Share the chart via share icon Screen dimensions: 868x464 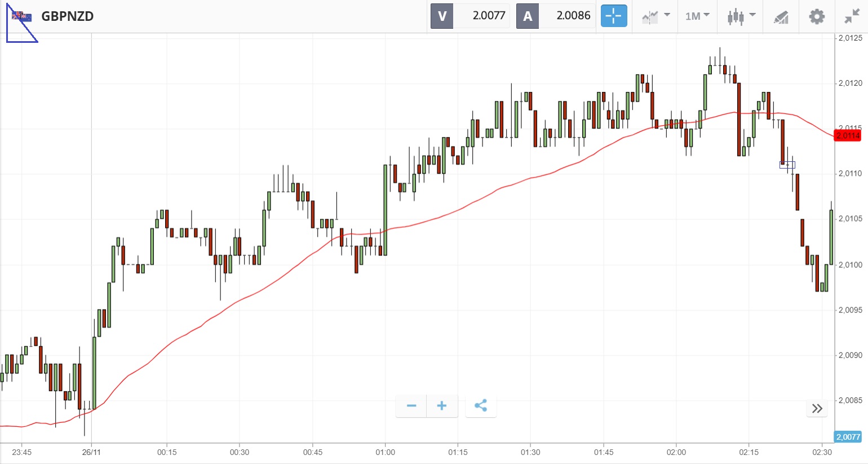tap(481, 406)
